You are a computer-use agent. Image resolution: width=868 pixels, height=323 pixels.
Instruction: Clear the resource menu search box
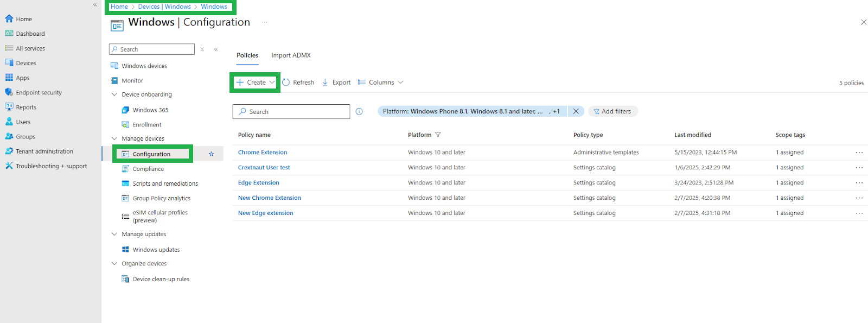click(202, 49)
